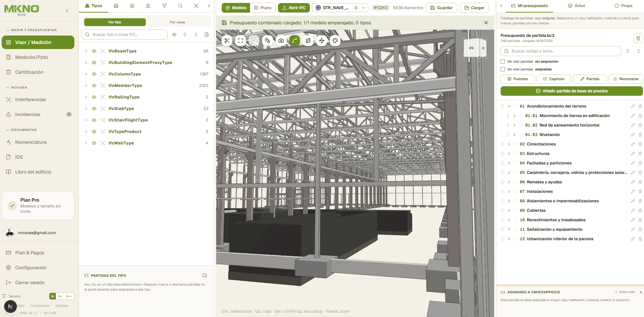Take a snapshot with the camera tool

click(x=281, y=41)
